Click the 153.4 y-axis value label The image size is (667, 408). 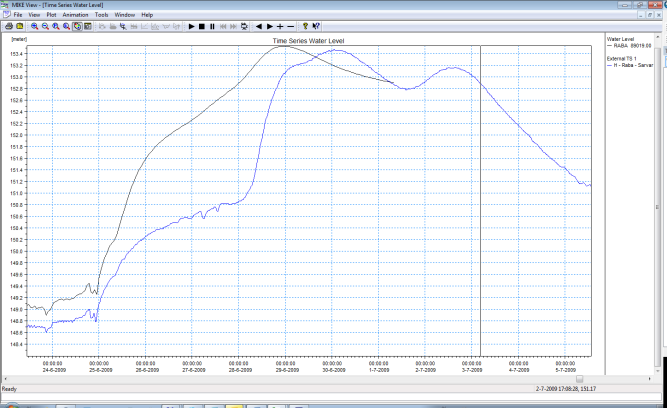[16, 54]
